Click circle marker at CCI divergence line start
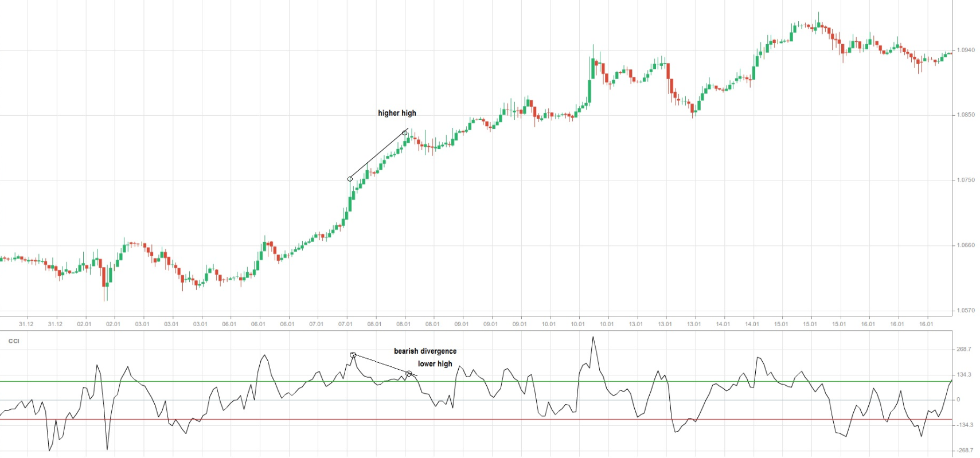This screenshot has height=458, width=980. [353, 355]
